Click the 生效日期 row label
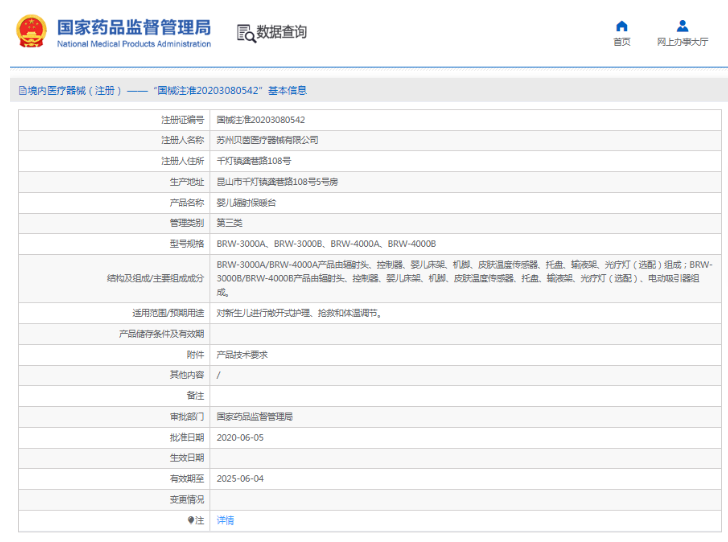This screenshot has height=542, width=728. [x=187, y=458]
